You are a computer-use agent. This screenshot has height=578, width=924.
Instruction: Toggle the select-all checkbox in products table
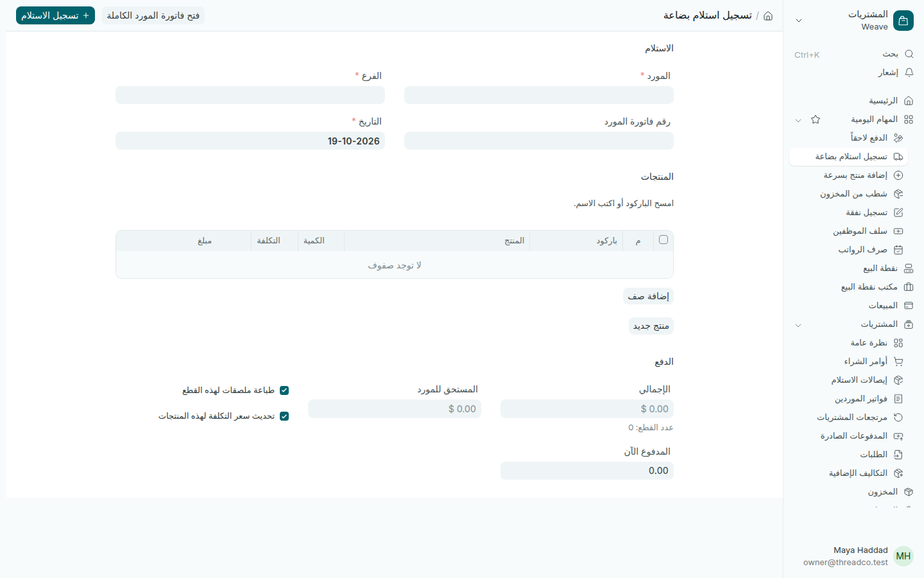coord(663,240)
